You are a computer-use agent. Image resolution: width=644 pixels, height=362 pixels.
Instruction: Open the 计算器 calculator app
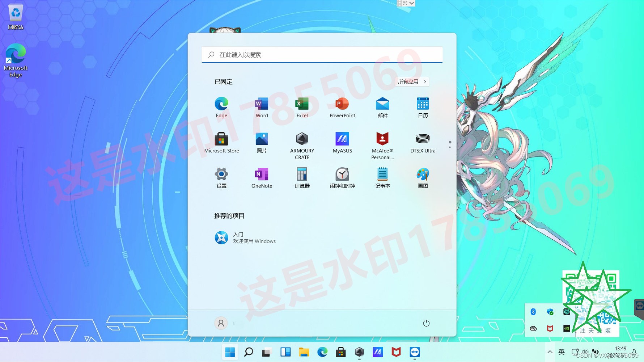click(302, 178)
